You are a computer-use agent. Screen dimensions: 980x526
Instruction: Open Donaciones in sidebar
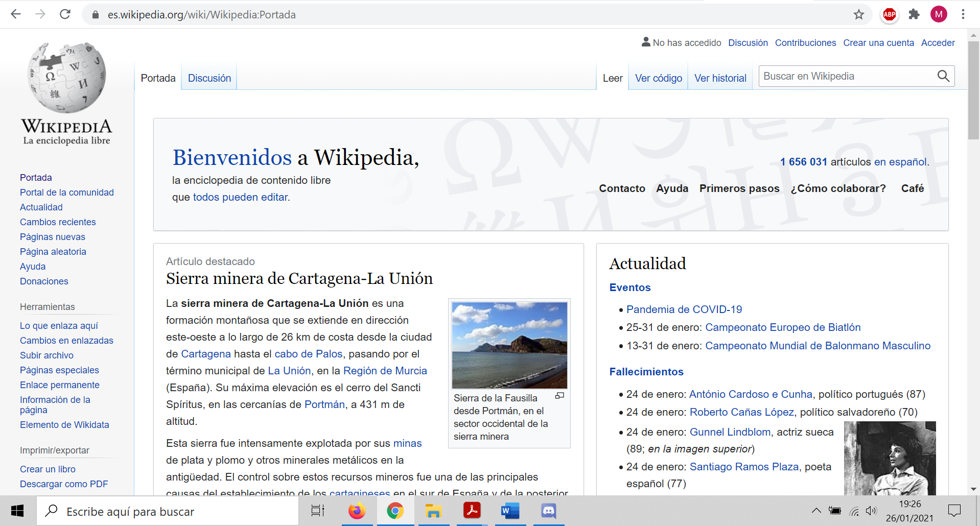44,281
